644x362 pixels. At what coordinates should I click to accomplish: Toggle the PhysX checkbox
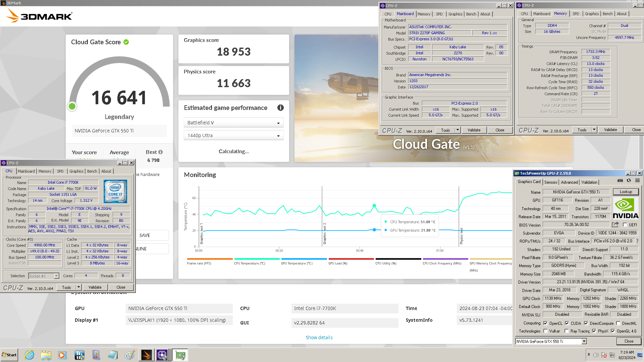coord(594,331)
